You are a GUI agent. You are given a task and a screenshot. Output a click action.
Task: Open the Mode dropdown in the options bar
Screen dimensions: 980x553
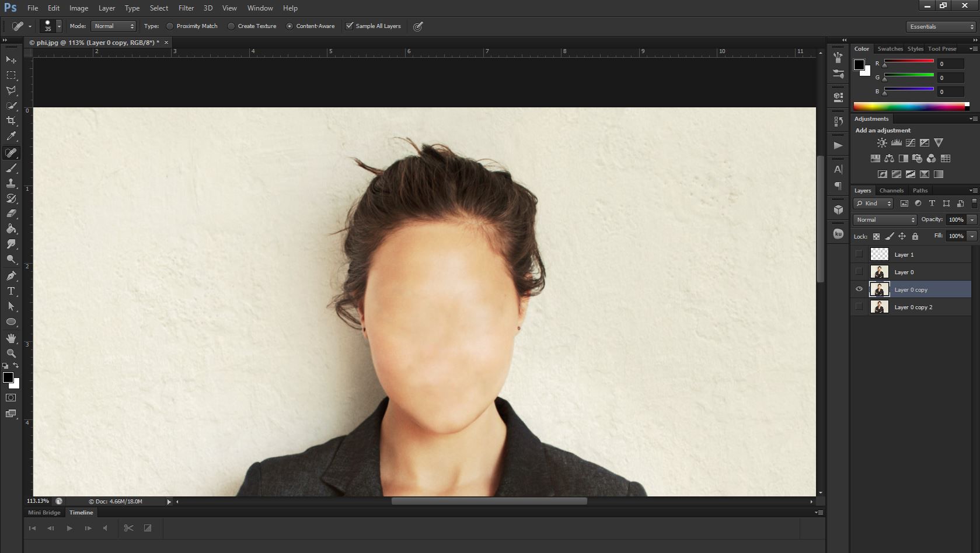pos(114,26)
